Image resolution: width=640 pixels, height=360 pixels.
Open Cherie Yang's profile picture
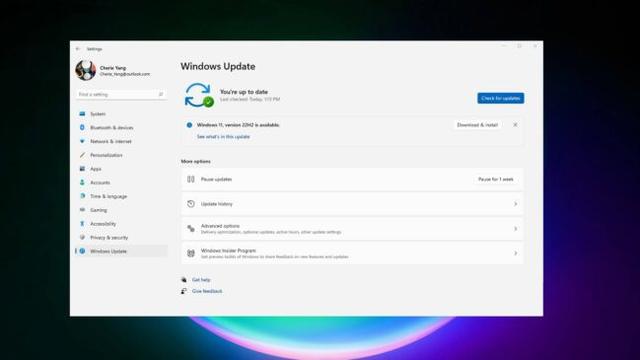pos(86,70)
